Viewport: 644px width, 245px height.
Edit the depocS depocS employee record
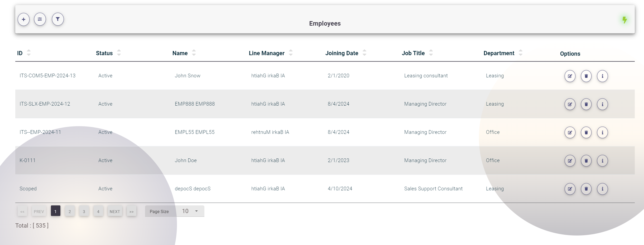(570, 189)
